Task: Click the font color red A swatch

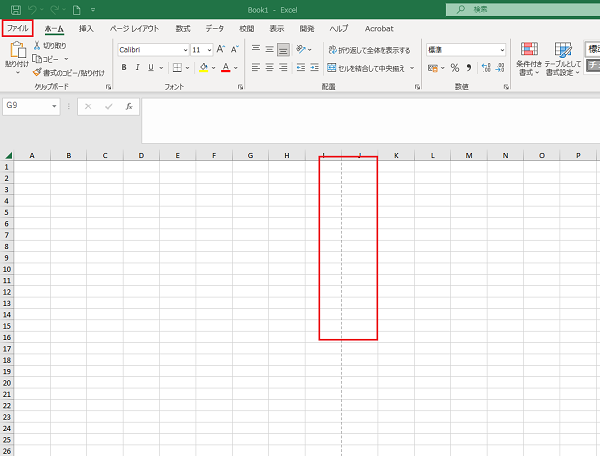Action: click(224, 68)
